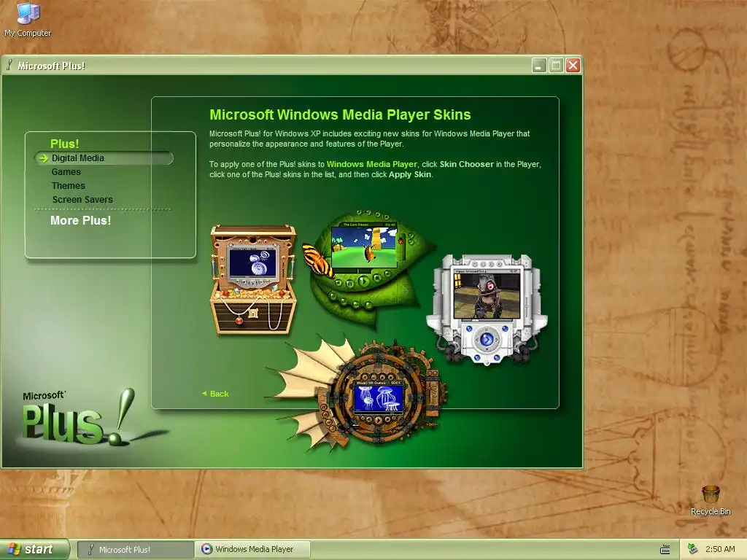Click the Start button
Image resolution: width=747 pixels, height=560 pixels.
34,549
